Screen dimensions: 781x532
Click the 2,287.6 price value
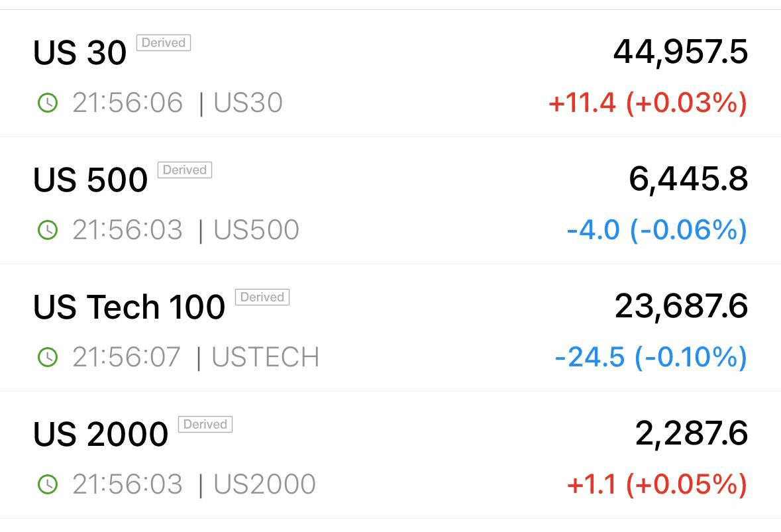(x=692, y=433)
